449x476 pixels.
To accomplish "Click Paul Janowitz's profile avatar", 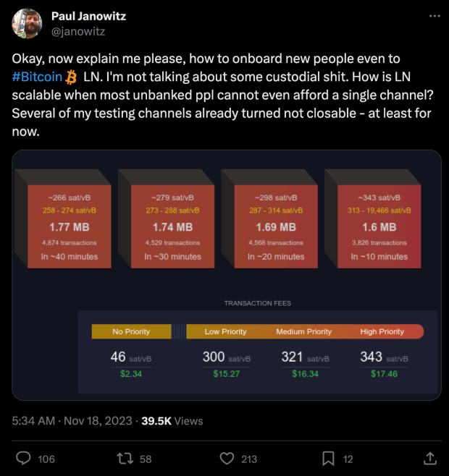I will pos(26,23).
